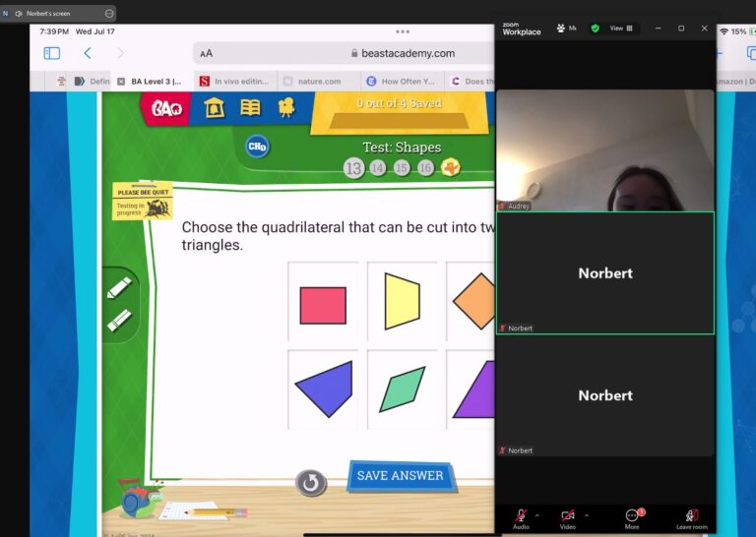Open the Zoom View layout menu
The width and height of the screenshot is (756, 537).
tap(621, 29)
